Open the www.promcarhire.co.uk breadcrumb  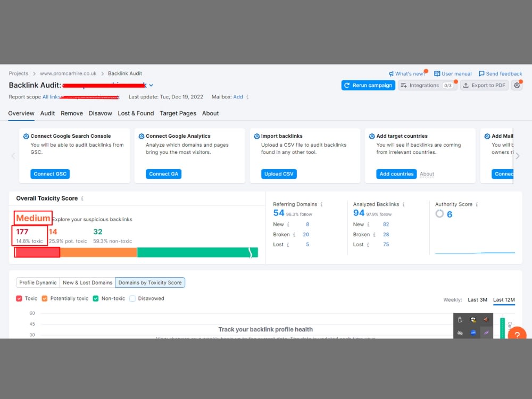[x=68, y=73]
